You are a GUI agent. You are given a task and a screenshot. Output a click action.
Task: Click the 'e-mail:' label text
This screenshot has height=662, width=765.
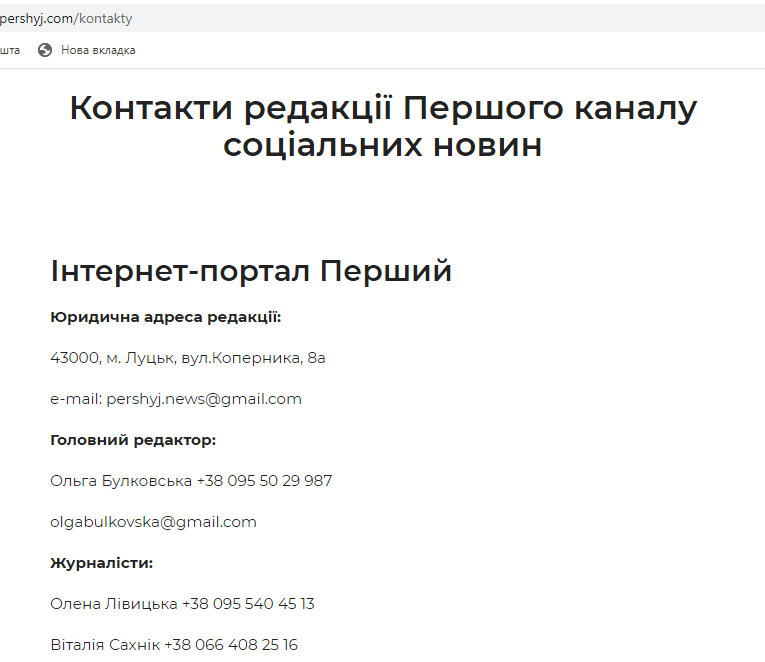pyautogui.click(x=76, y=399)
